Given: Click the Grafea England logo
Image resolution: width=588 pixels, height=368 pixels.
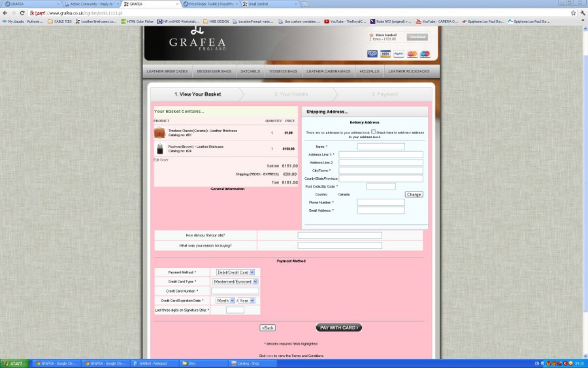Looking at the screenshot, I should 197,42.
